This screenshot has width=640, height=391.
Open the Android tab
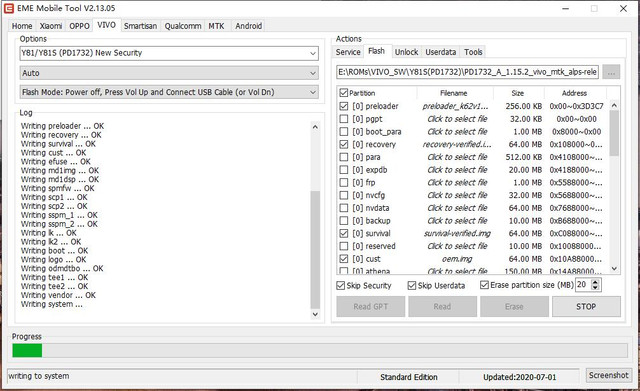[x=249, y=26]
